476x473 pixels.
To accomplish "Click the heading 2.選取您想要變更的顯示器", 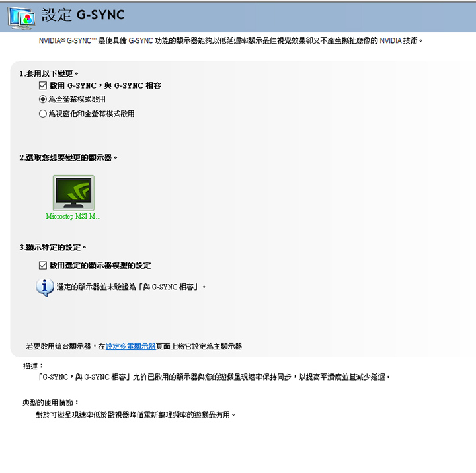I will coord(68,157).
